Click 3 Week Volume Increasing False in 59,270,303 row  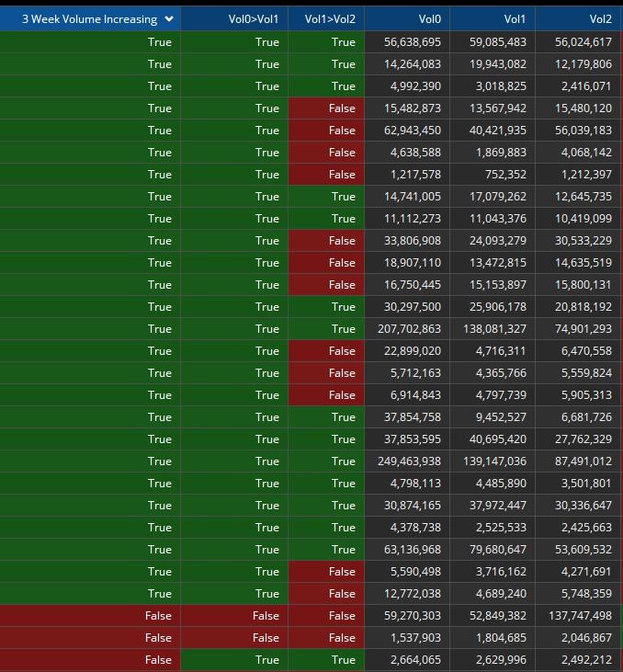pyautogui.click(x=90, y=616)
